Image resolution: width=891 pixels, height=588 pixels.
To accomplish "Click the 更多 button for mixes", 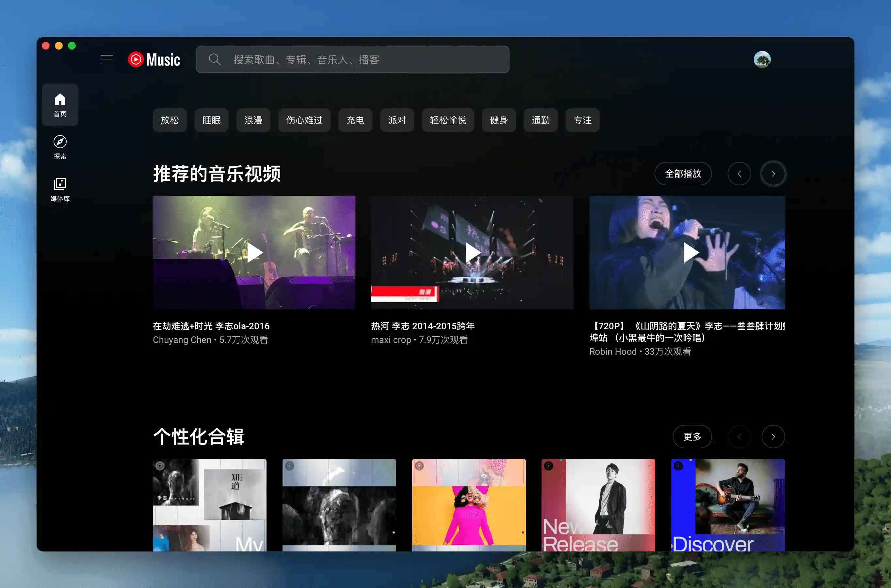I will click(x=692, y=437).
